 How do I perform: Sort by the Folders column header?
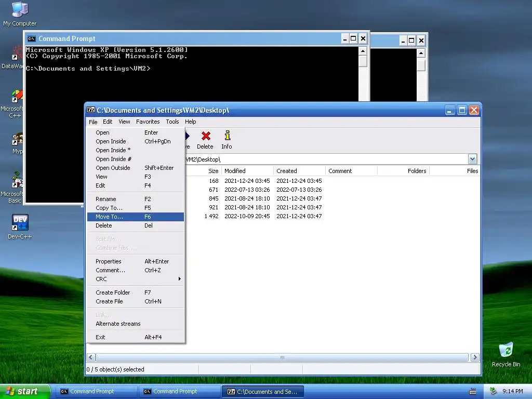pos(403,171)
